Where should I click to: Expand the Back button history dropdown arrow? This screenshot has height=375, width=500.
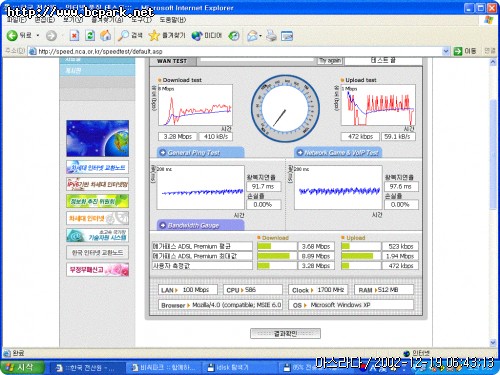pyautogui.click(x=38, y=36)
